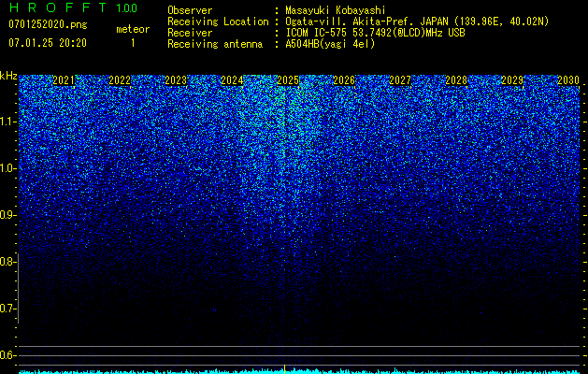588x374 pixels.
Task: Click the 2024 time marker
Action: coord(232,80)
